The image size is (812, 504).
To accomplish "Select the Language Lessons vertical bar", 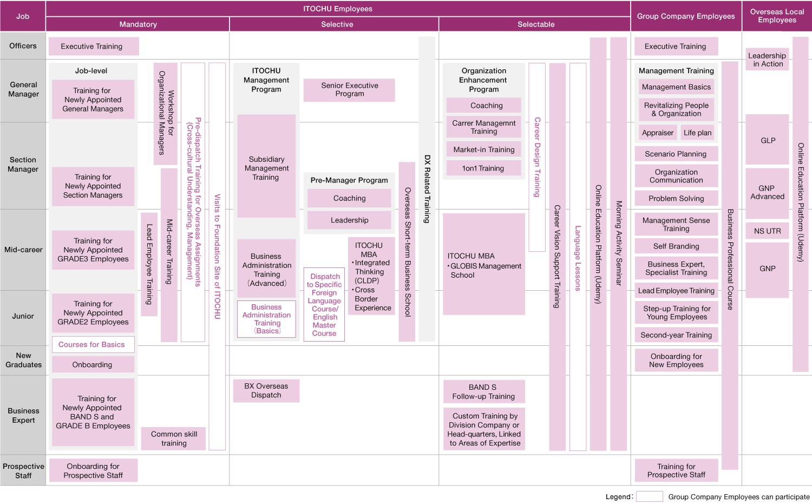I will (578, 257).
